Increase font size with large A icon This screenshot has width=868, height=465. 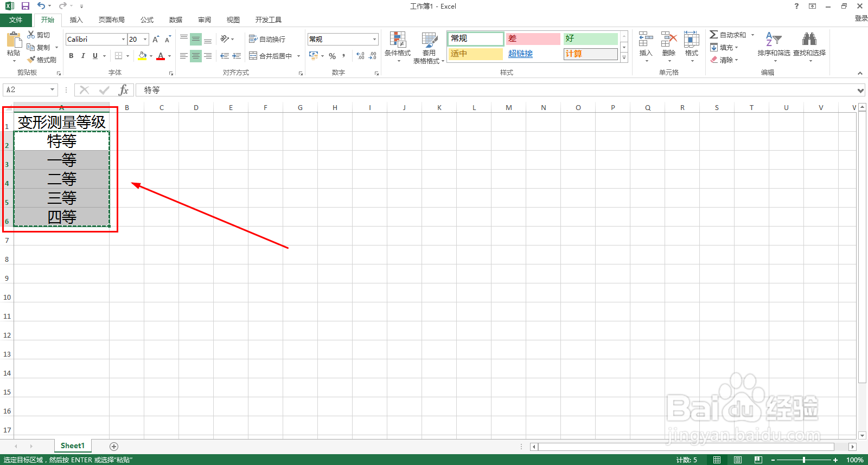click(156, 39)
